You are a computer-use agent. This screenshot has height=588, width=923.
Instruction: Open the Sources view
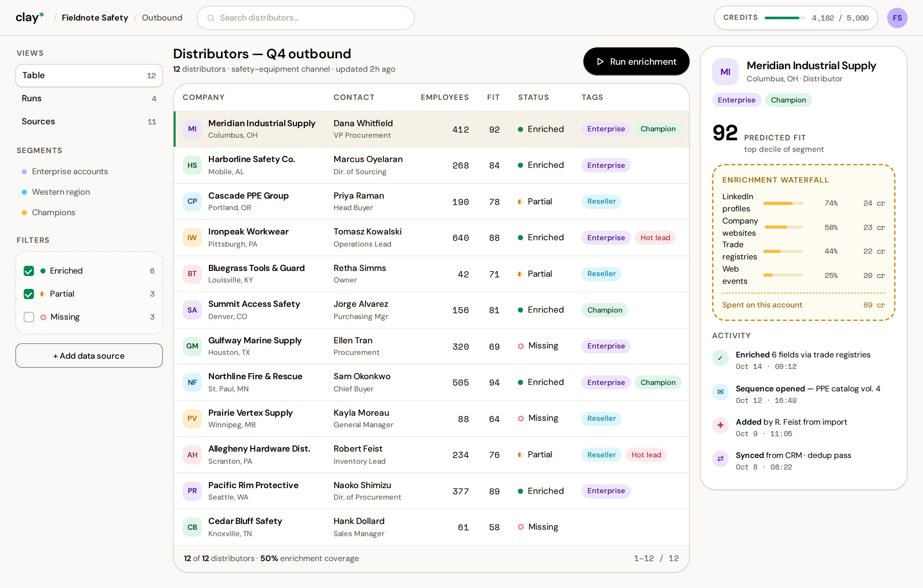click(x=89, y=121)
